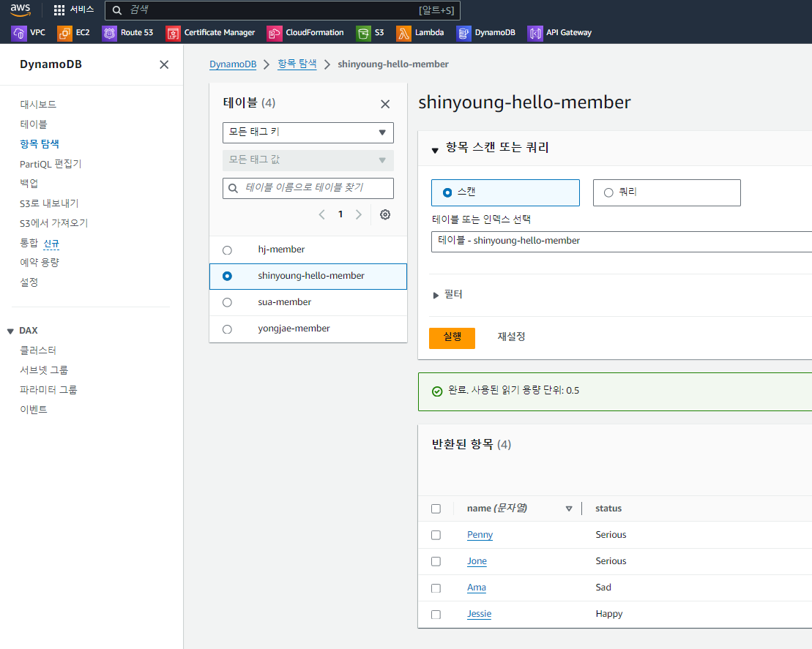Click the Lambda service shortcut icon

tap(403, 33)
